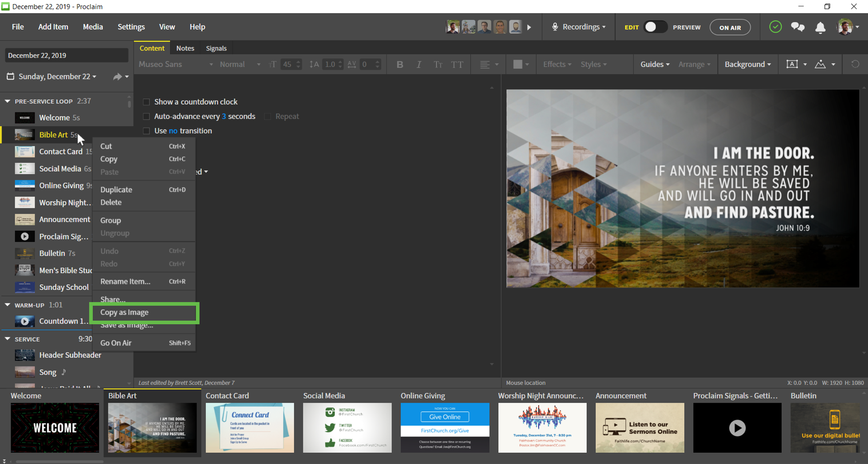Screen dimensions: 868x464
Task: Check the Repeat option
Action: [268, 116]
